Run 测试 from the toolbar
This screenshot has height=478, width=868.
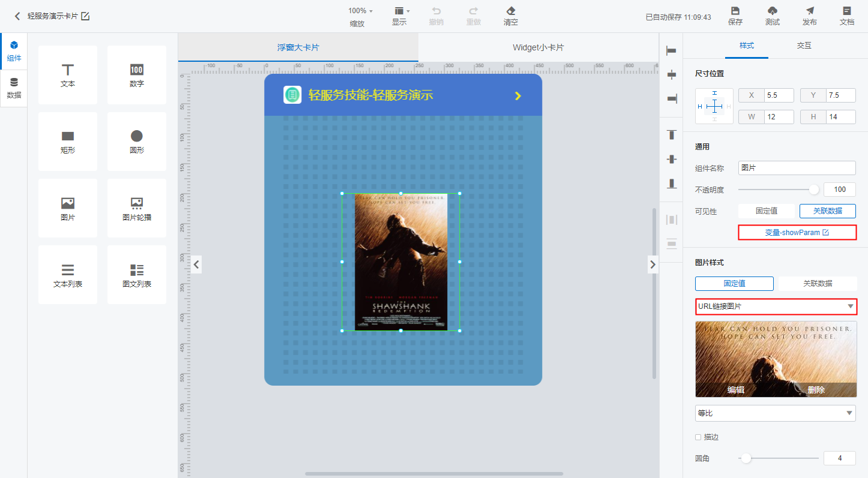pos(773,16)
